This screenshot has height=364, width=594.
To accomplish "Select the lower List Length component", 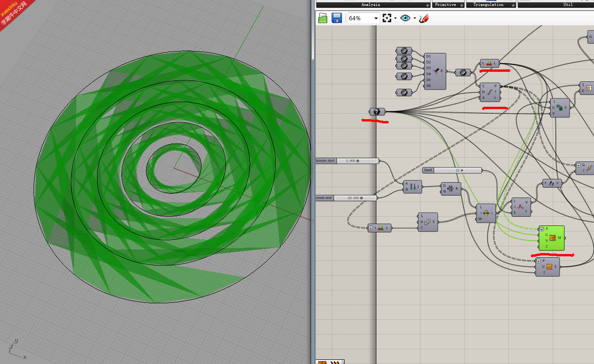I will pyautogui.click(x=380, y=228).
